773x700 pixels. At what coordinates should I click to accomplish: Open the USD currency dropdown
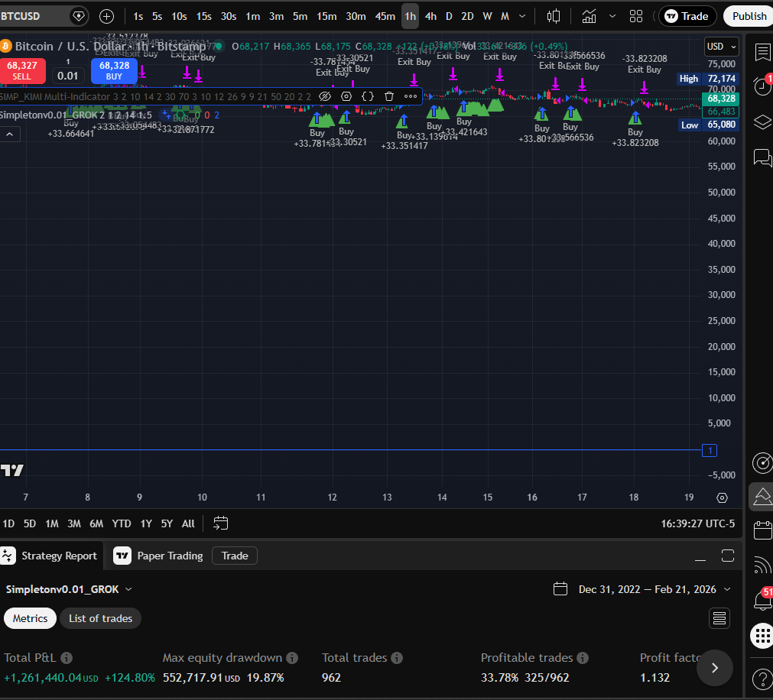[719, 46]
